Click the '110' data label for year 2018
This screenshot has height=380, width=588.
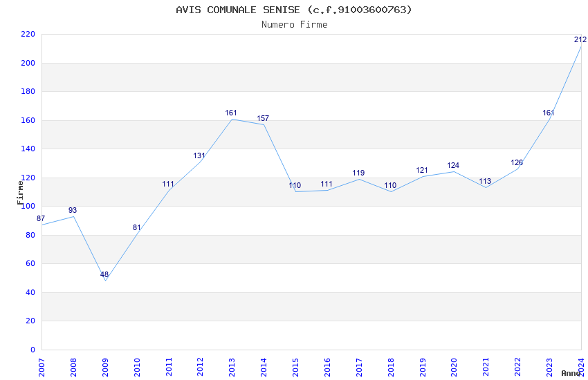click(390, 185)
